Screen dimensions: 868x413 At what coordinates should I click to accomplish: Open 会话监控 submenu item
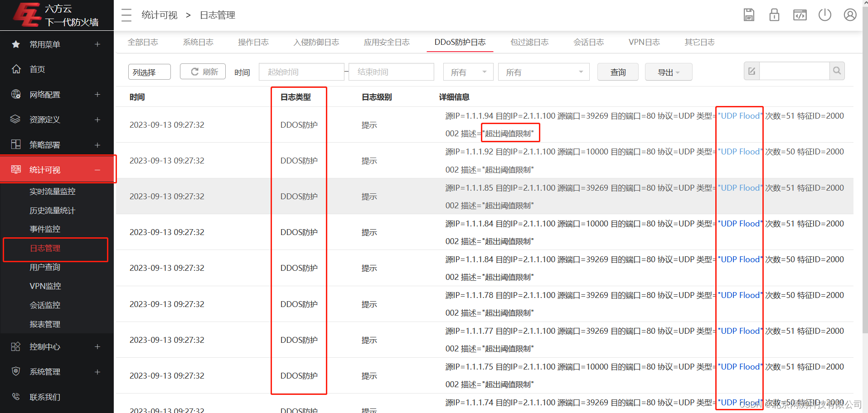point(45,305)
